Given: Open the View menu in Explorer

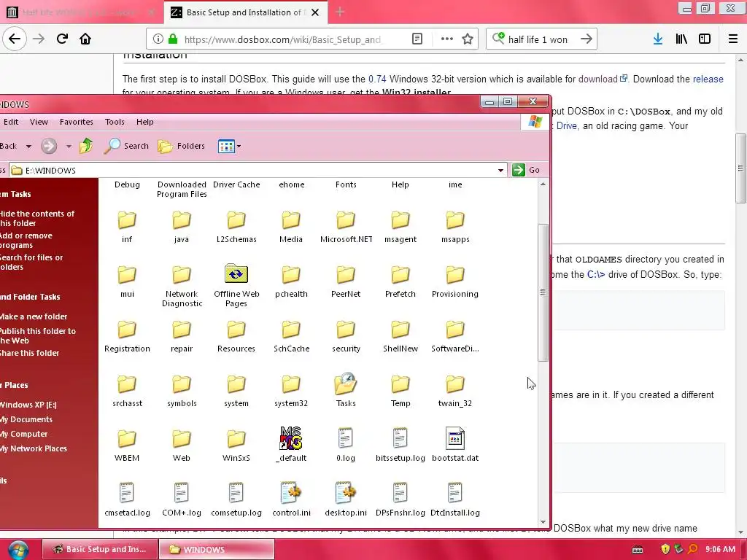Looking at the screenshot, I should click(39, 122).
